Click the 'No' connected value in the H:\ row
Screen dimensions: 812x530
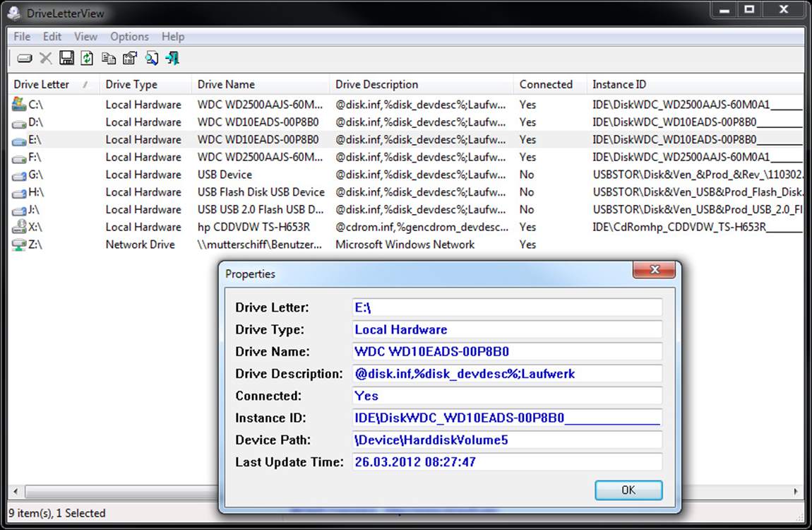527,192
